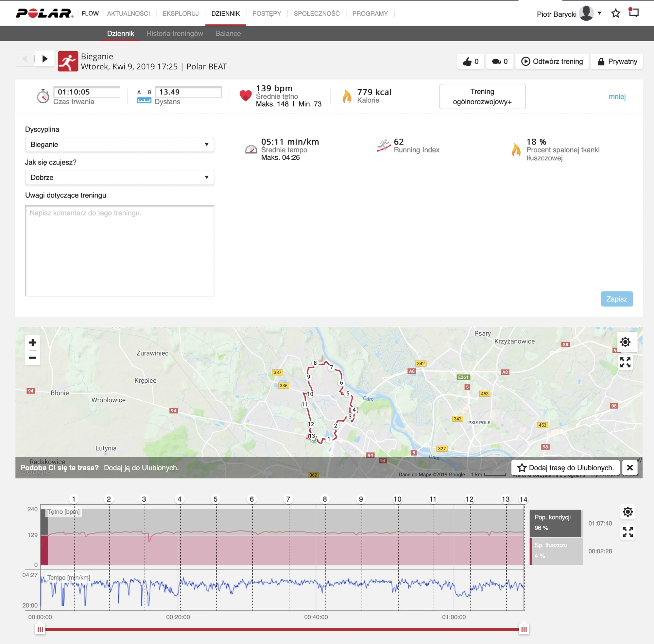Zoom out the map with minus
Screen dimensions: 654x644
click(x=32, y=357)
